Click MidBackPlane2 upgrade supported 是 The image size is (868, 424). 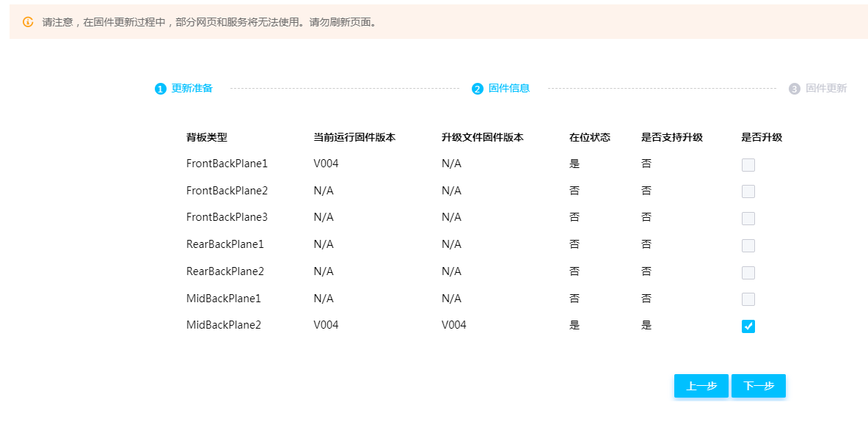coord(646,325)
